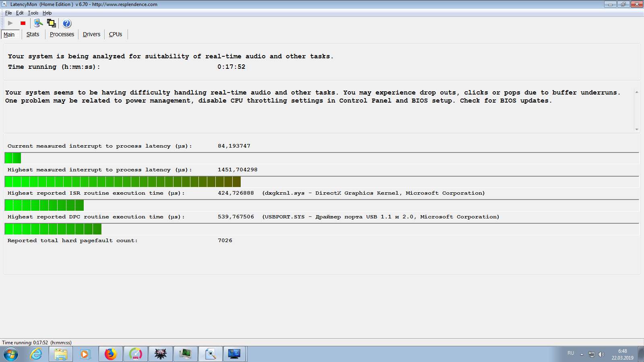644x362 pixels.
Task: Switch to the CPUs tab
Action: point(116,35)
